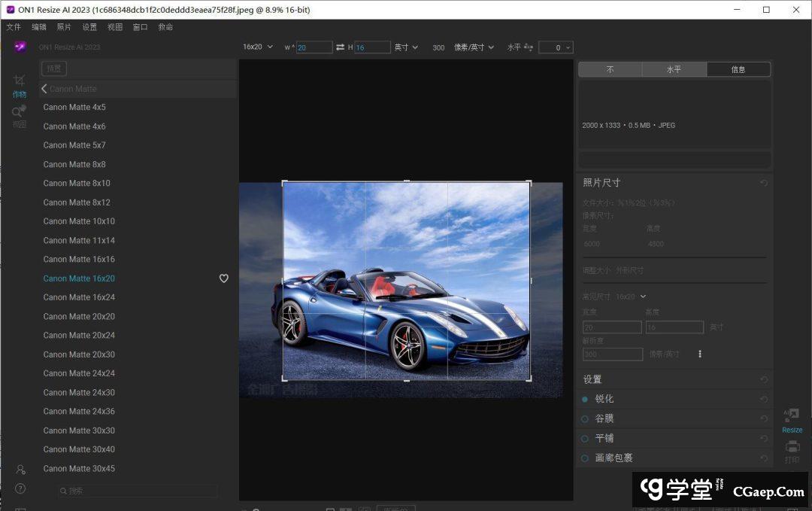This screenshot has height=511, width=812.
Task: Open the Resize module icon
Action: tap(792, 416)
